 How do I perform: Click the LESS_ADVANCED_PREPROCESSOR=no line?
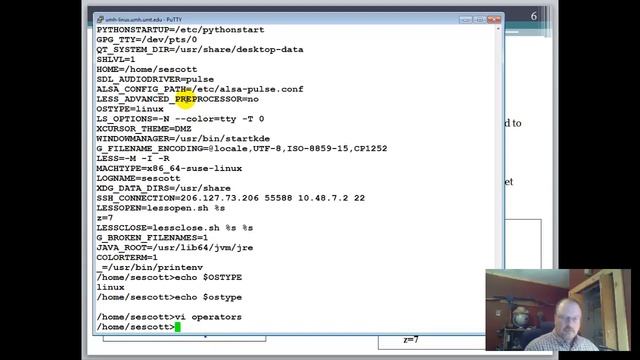tap(178, 99)
